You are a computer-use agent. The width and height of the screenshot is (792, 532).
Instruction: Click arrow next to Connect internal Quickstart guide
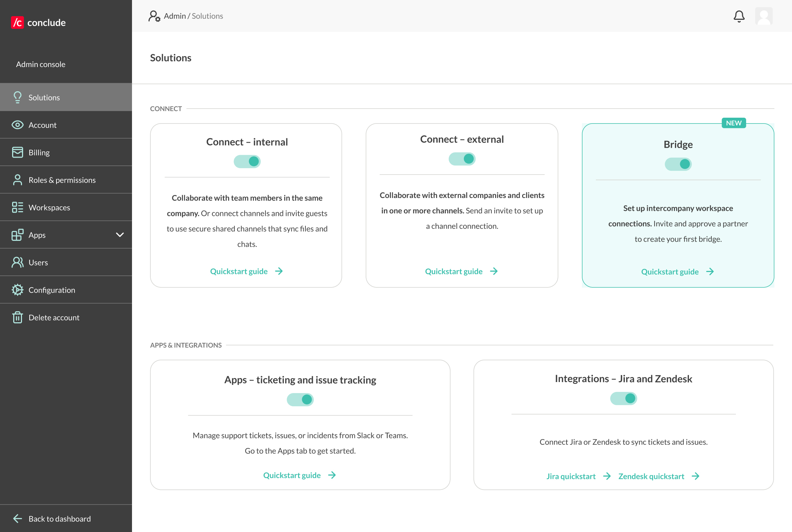[279, 271]
